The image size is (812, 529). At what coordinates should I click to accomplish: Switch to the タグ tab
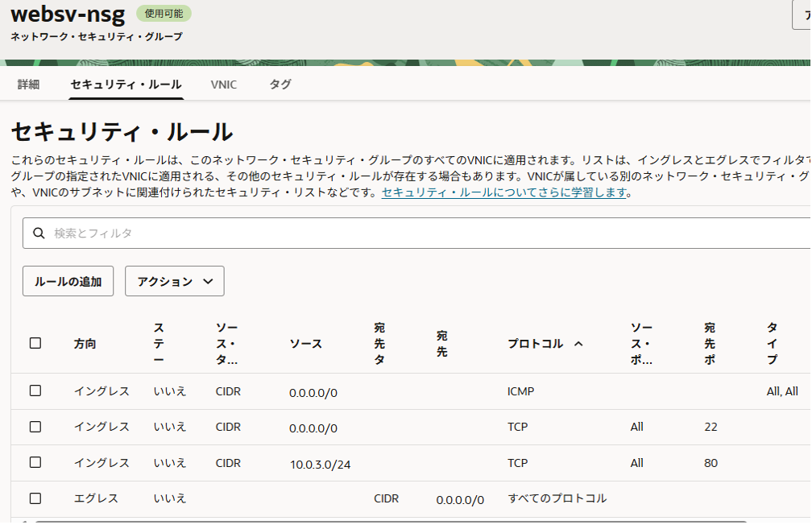280,85
